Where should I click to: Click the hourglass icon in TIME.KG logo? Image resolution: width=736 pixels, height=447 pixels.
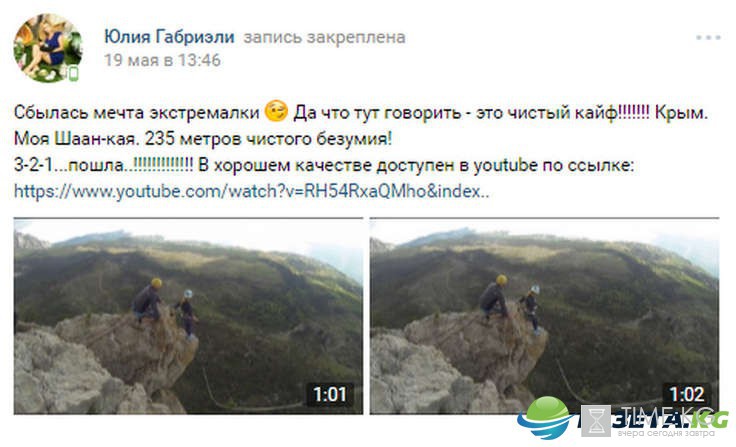click(596, 421)
